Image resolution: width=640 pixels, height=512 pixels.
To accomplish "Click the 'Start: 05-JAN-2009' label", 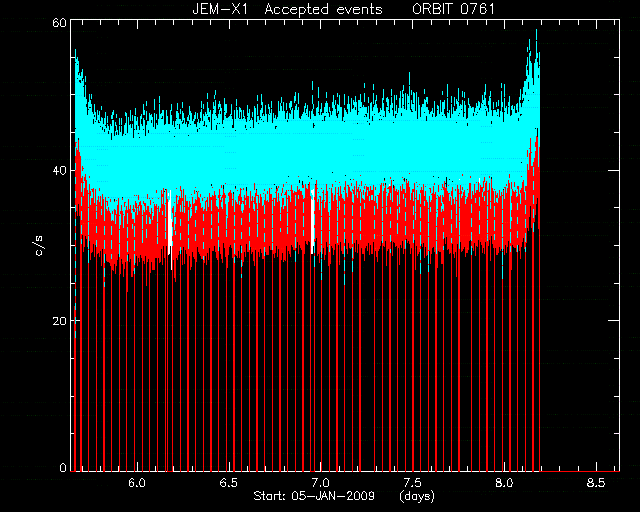I will tap(314, 496).
